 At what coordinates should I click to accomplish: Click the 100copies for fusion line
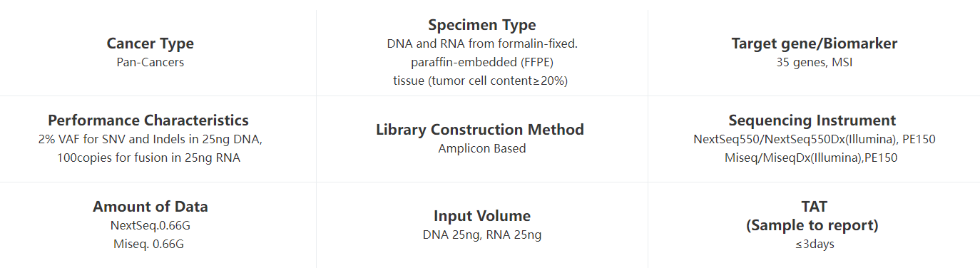(x=148, y=158)
